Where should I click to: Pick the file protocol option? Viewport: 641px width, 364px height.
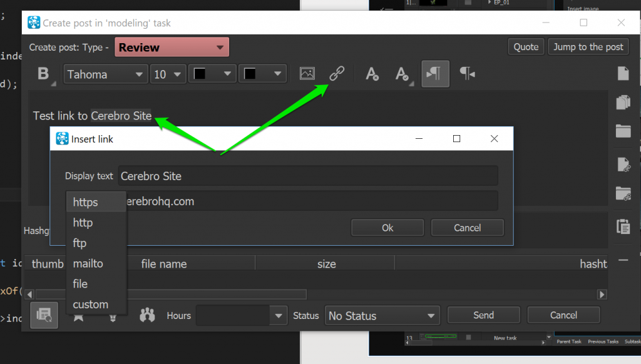96,284
